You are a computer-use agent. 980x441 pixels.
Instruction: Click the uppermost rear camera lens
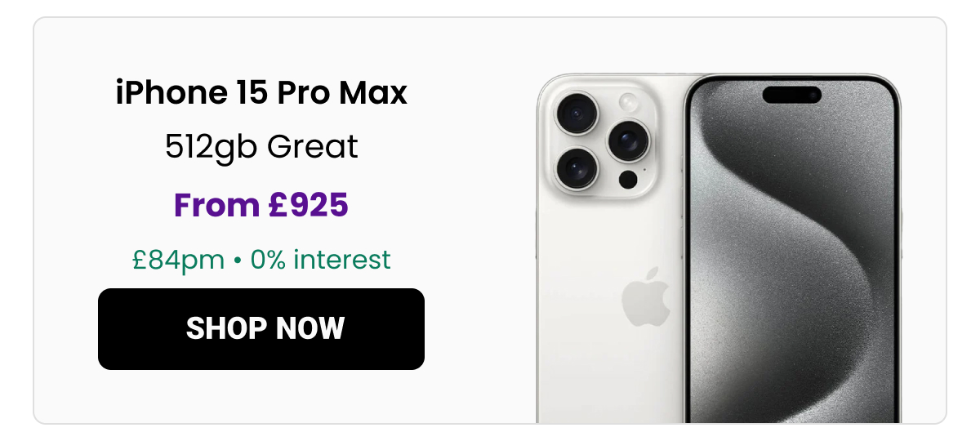click(x=577, y=112)
